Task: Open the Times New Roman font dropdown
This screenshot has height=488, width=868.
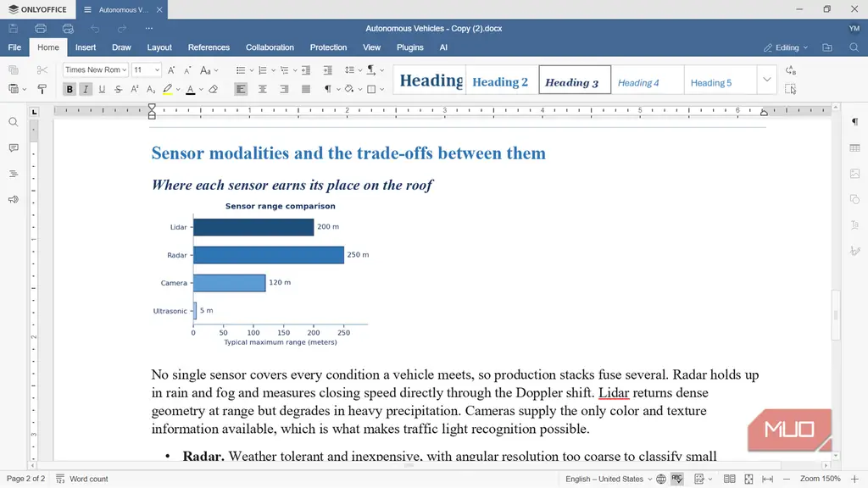Action: (95, 69)
